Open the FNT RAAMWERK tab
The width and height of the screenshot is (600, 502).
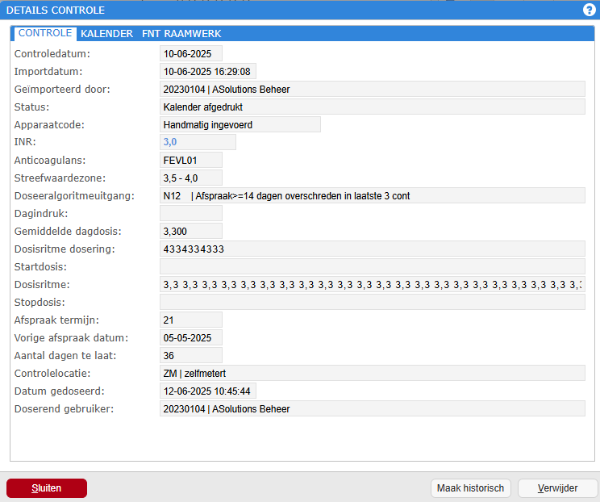coord(181,34)
